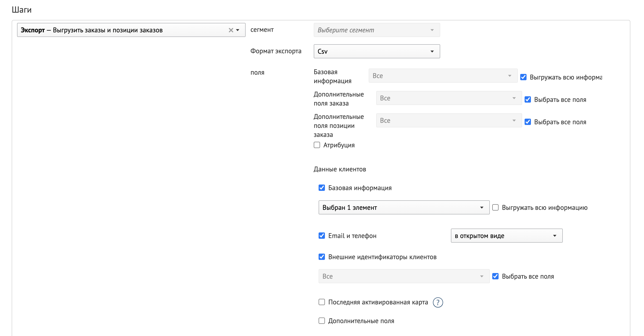This screenshot has height=336, width=644.
Task: Open the order basic information fields dropdown
Action: (443, 76)
